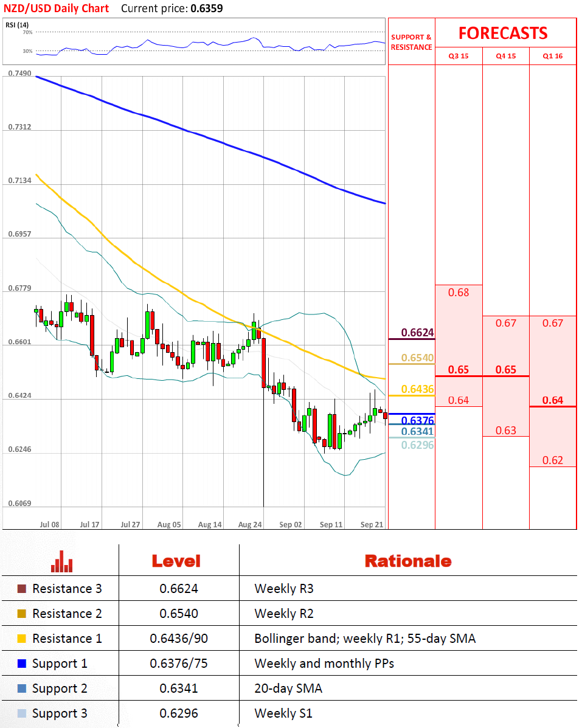This screenshot has width=582, height=728.
Task: Click the Support 2 steel-blue color swatch
Action: [22, 688]
